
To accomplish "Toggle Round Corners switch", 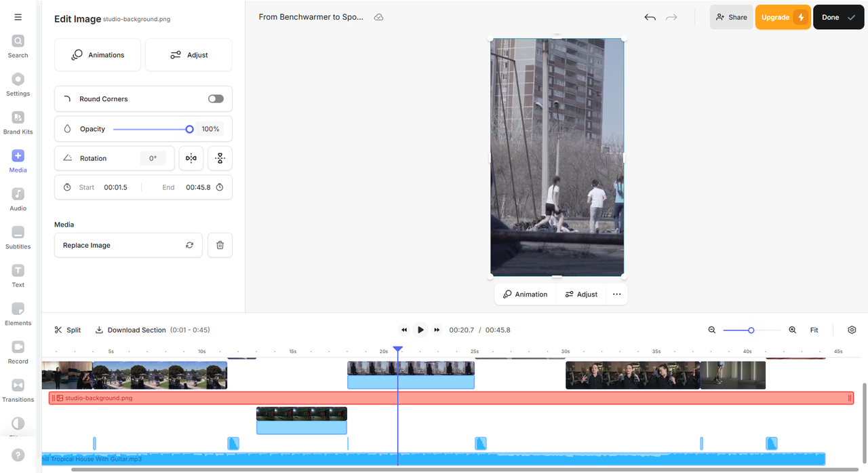I will [x=216, y=99].
